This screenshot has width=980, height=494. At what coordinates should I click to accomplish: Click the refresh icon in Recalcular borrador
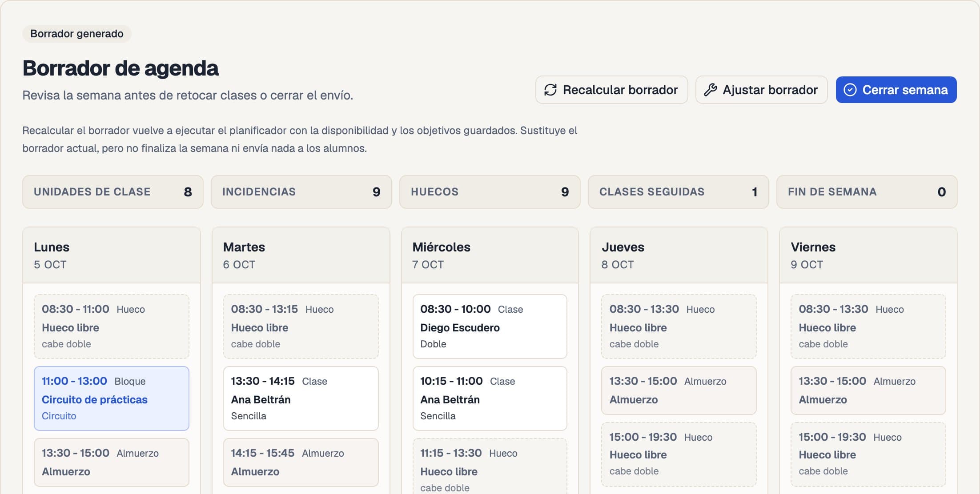[550, 90]
